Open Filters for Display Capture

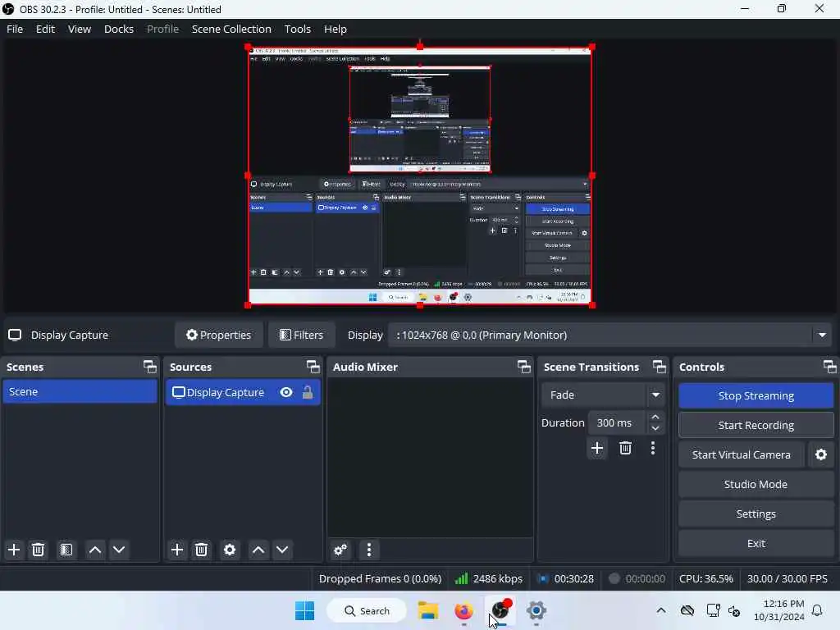coord(302,336)
